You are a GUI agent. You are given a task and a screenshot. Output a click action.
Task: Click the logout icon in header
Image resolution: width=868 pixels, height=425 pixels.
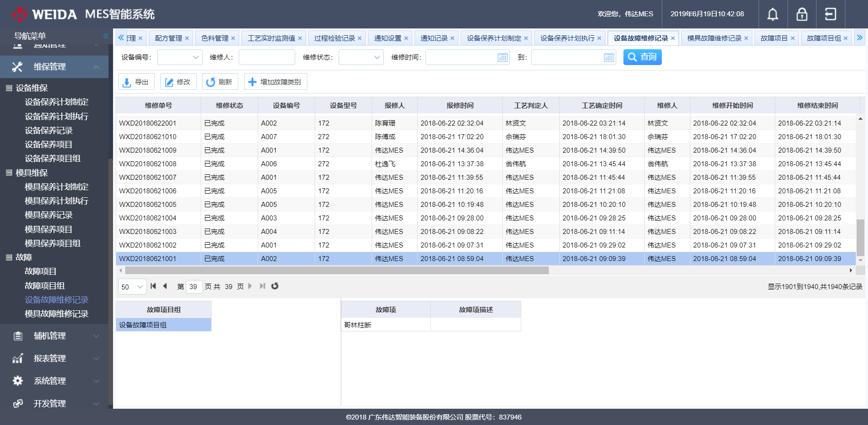tap(830, 14)
